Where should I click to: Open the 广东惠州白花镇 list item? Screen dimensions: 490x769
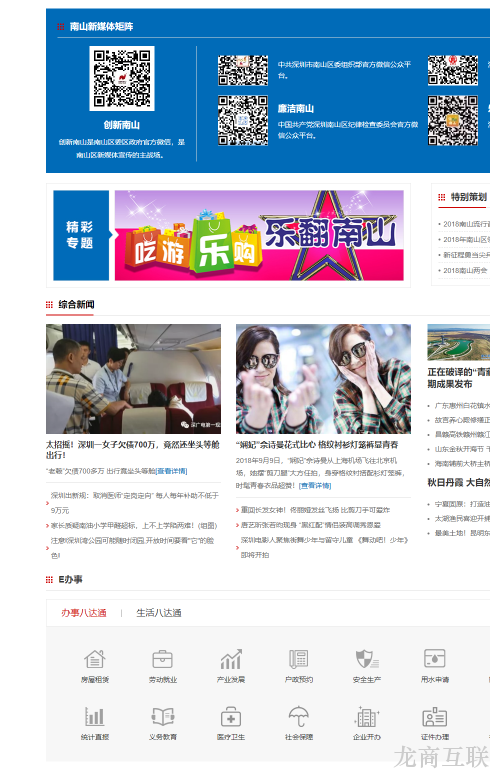coord(462,406)
